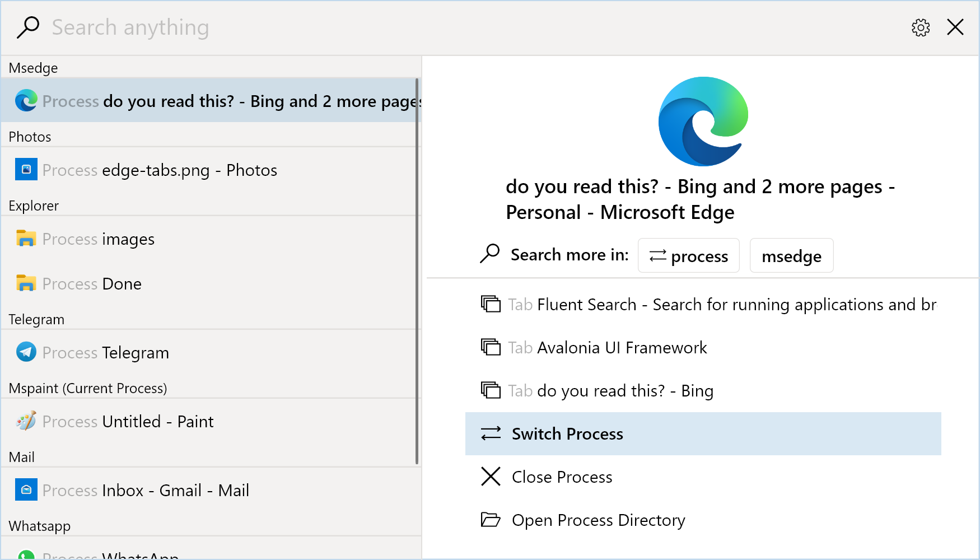This screenshot has height=560, width=980.
Task: Click the large Microsoft Edge logo
Action: point(703,122)
